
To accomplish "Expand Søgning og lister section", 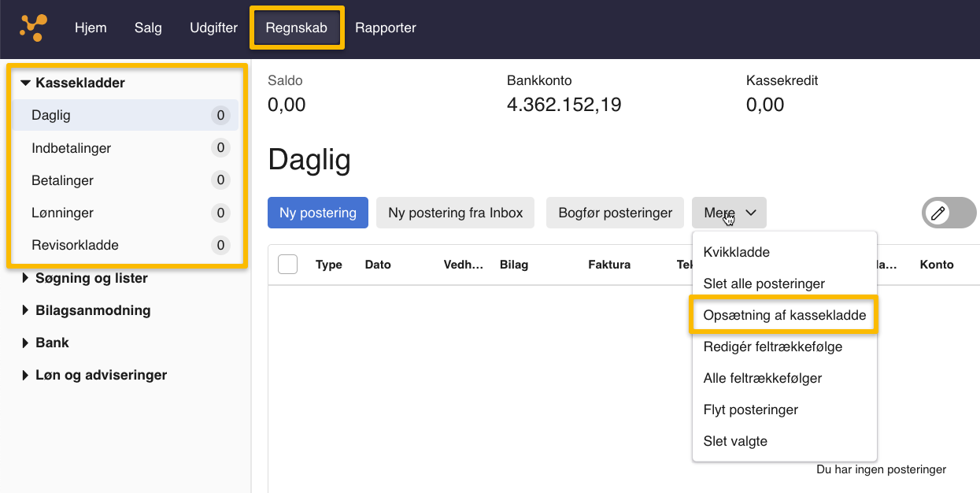I will click(91, 278).
